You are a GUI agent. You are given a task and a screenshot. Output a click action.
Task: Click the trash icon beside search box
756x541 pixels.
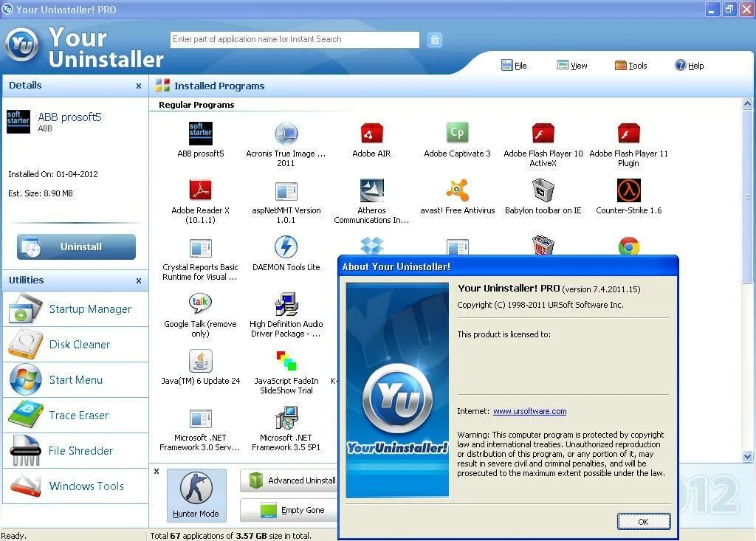(434, 40)
